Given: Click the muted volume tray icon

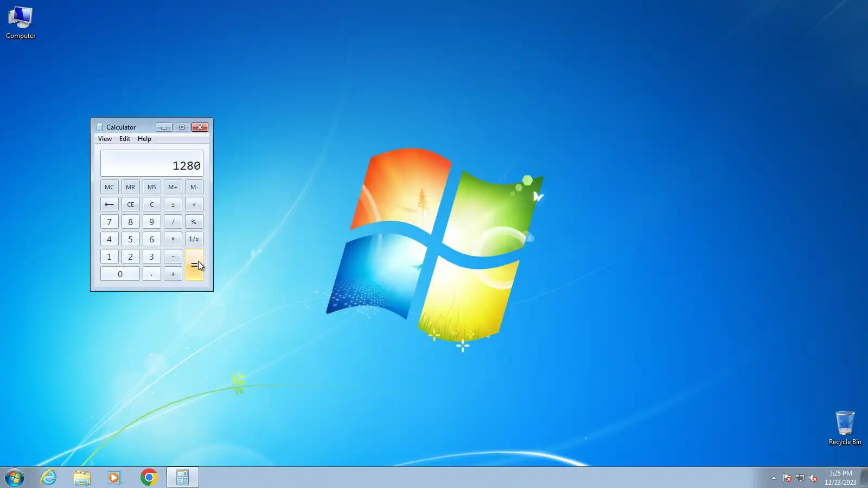Looking at the screenshot, I should pos(813,478).
